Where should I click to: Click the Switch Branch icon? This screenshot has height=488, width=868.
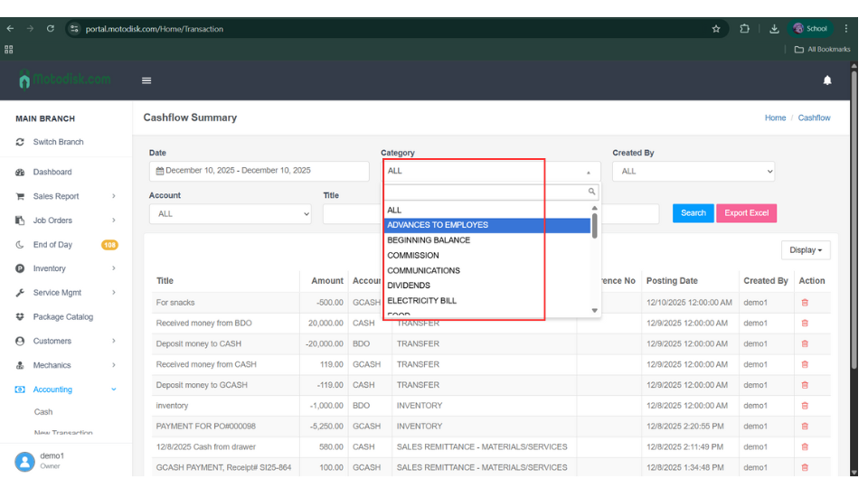pos(20,142)
